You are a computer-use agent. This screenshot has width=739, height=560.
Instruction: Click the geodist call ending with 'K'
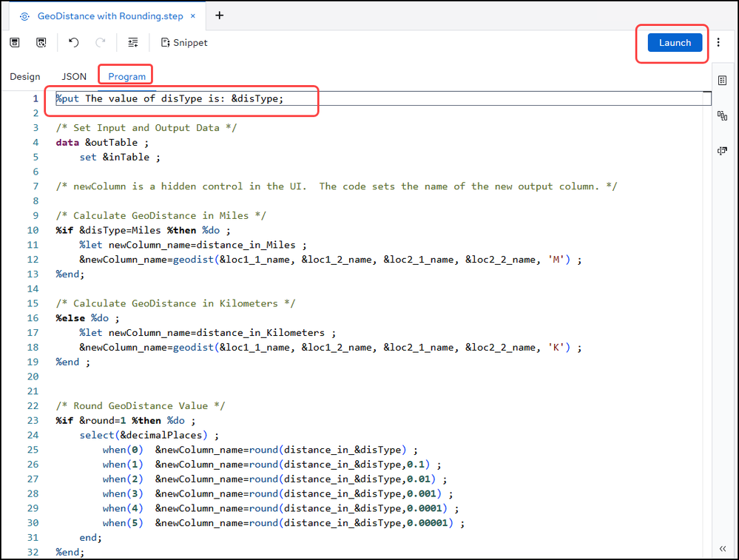331,347
